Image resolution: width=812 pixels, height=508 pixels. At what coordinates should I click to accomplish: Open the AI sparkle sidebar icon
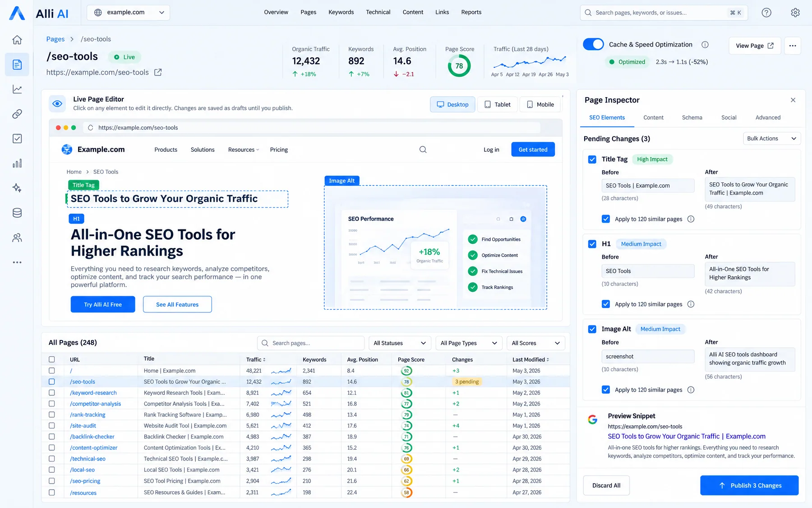[17, 188]
